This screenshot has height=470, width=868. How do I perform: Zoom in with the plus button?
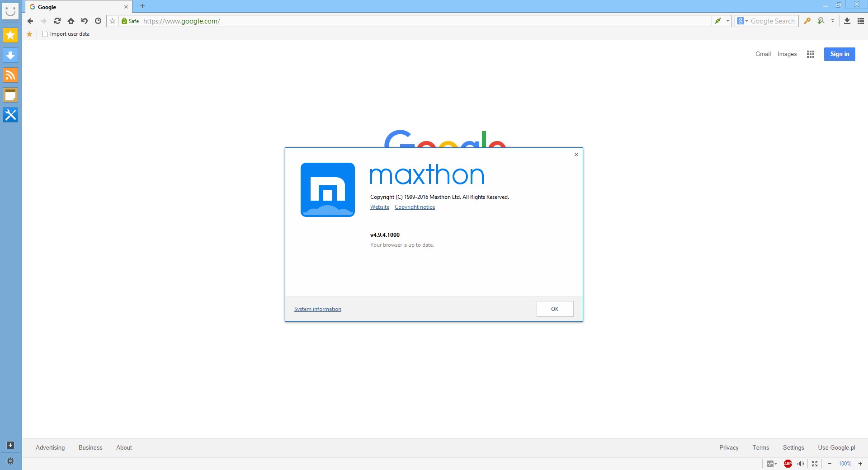tap(860, 464)
